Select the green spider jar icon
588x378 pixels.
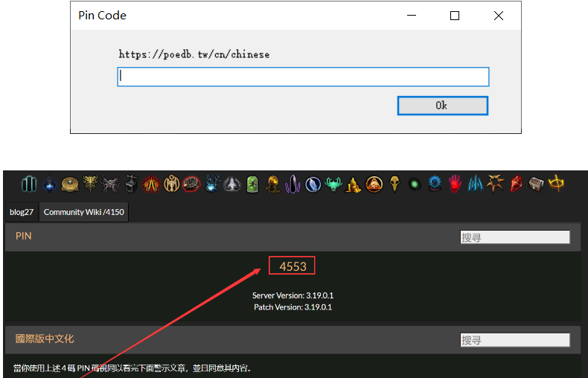click(x=252, y=184)
